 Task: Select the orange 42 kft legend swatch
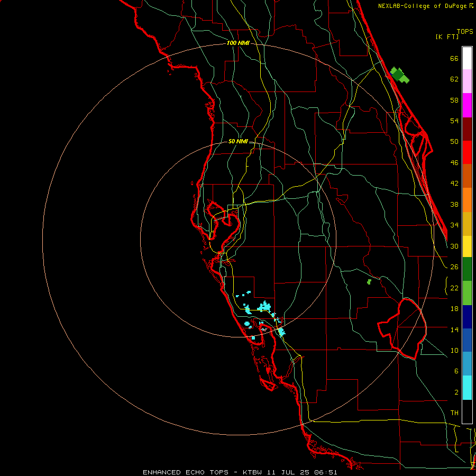pyautogui.click(x=467, y=200)
